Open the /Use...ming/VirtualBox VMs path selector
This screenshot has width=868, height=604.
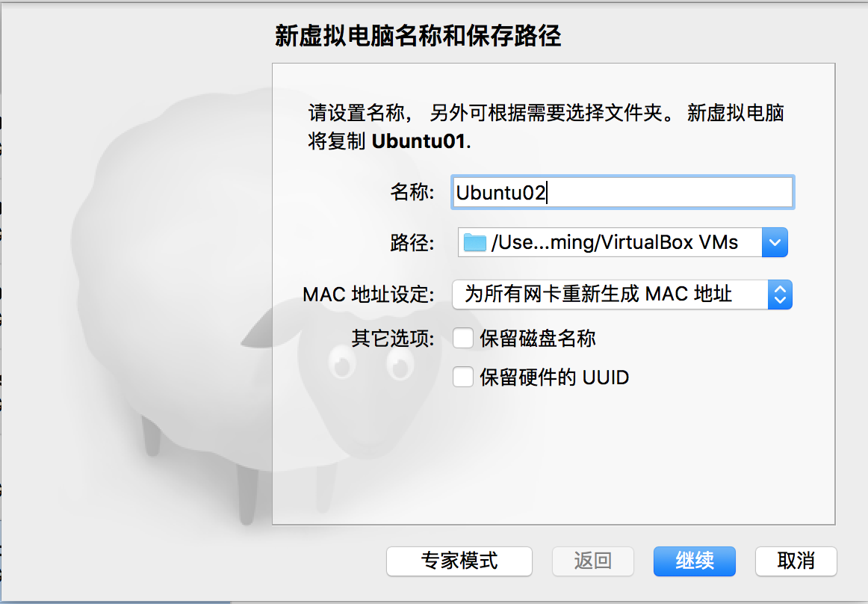(x=623, y=242)
